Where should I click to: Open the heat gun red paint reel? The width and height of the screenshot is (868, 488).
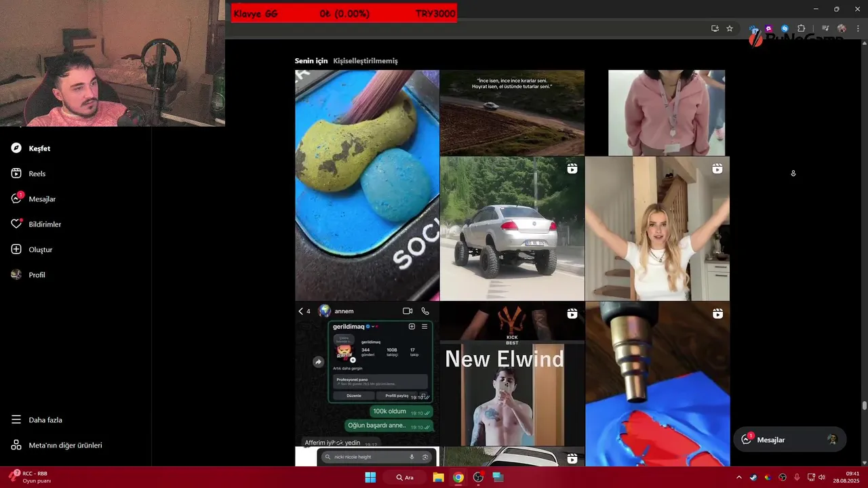point(657,384)
